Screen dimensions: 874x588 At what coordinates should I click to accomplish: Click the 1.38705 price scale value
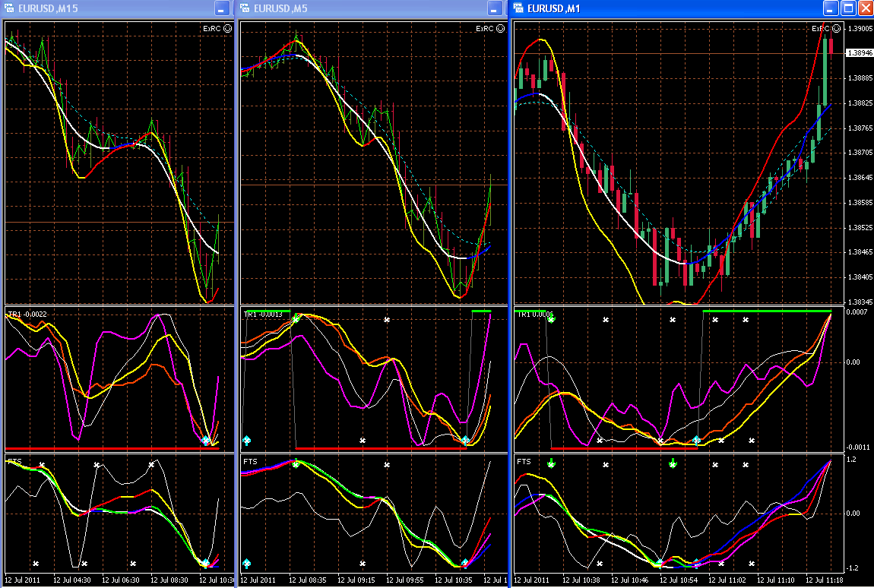tap(860, 152)
